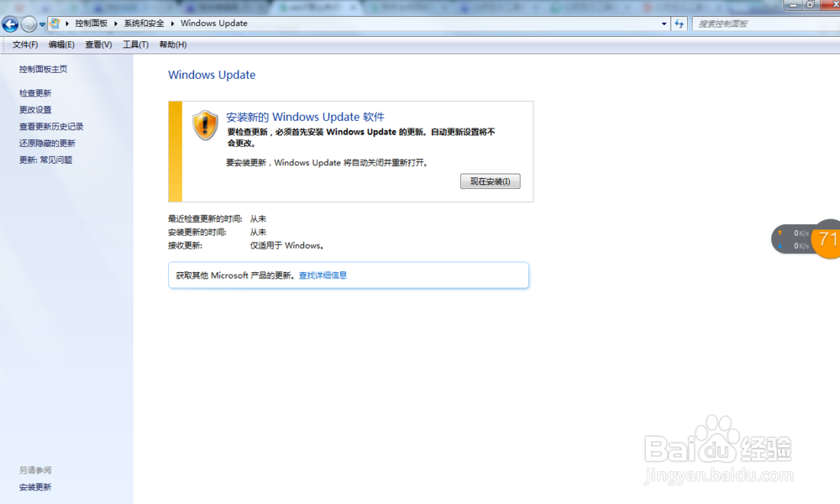Open the address bar history dropdown

click(664, 24)
